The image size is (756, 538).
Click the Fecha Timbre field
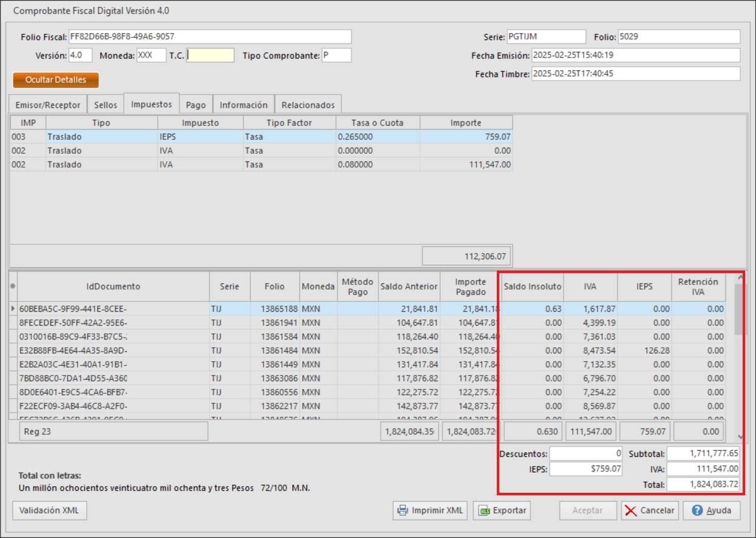point(636,74)
